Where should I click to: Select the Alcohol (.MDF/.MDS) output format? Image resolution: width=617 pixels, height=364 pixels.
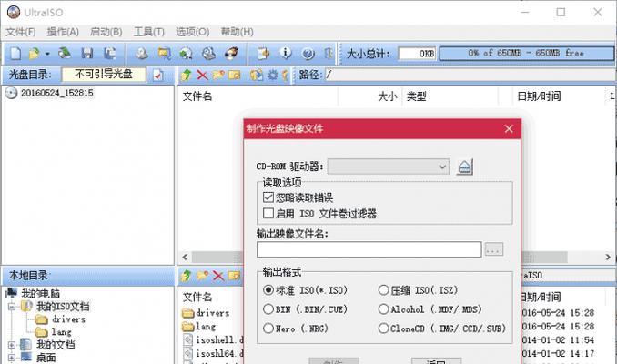pos(384,309)
